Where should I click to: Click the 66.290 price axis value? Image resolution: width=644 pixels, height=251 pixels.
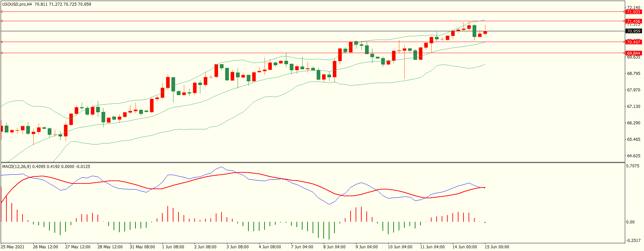pyautogui.click(x=634, y=123)
